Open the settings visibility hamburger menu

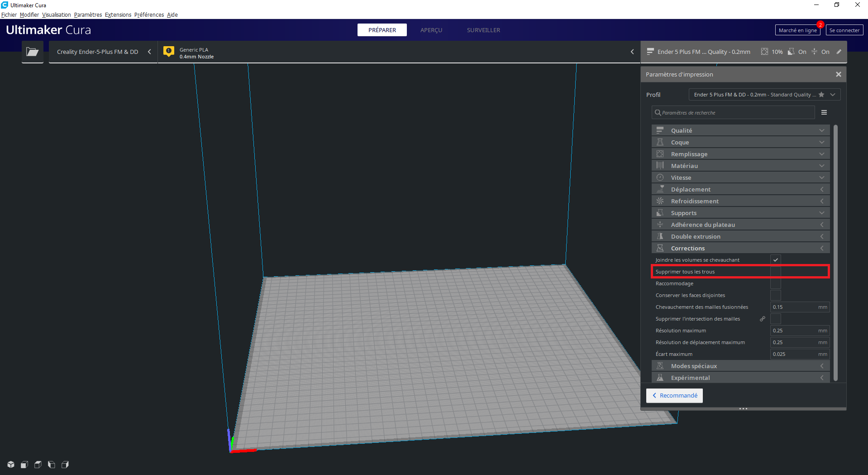pyautogui.click(x=824, y=112)
